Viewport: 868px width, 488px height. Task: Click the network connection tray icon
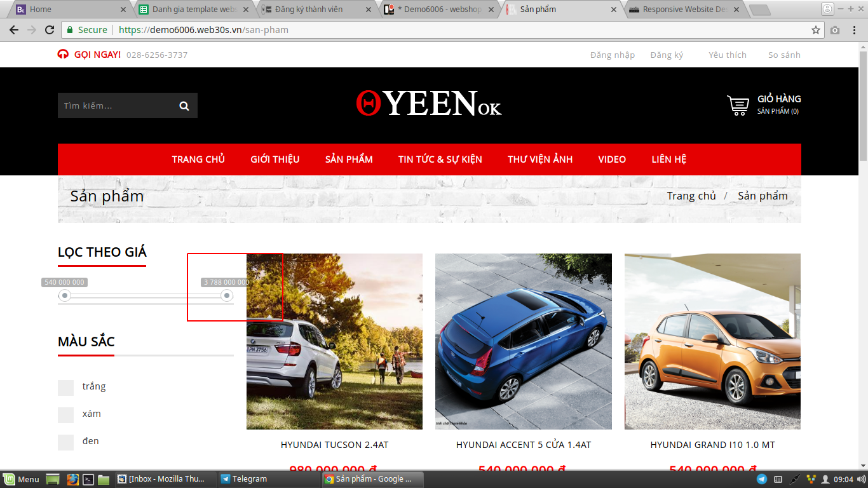tap(794, 479)
